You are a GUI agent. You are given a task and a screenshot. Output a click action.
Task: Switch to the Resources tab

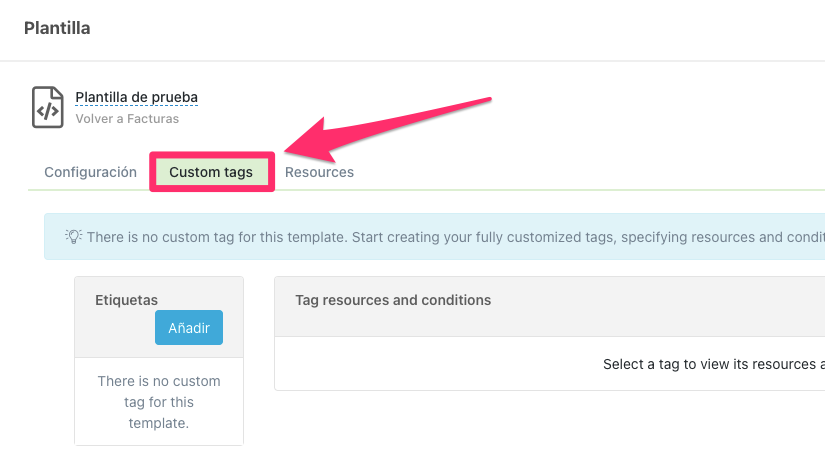pyautogui.click(x=319, y=172)
